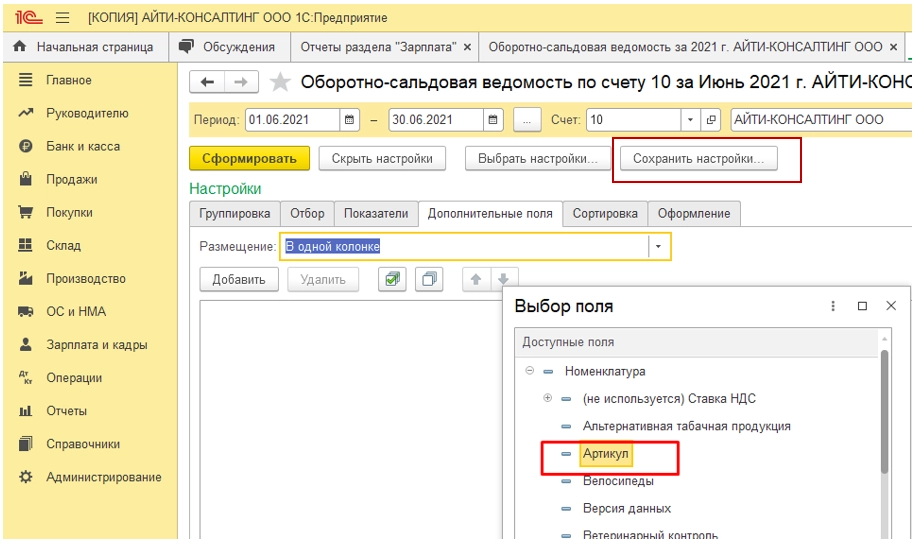Open the Обсуждения tab
Screen dimensions: 916x545
[228, 47]
